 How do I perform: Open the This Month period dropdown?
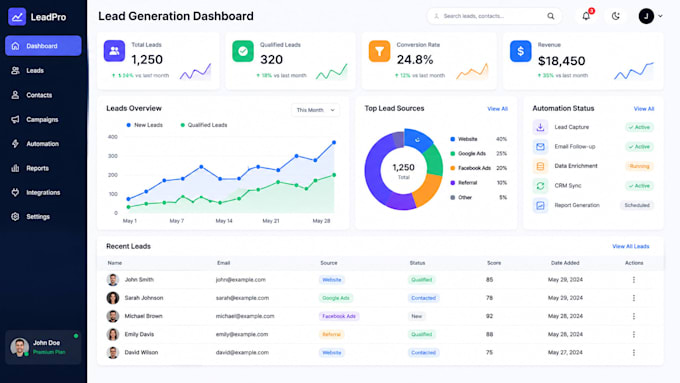point(315,110)
